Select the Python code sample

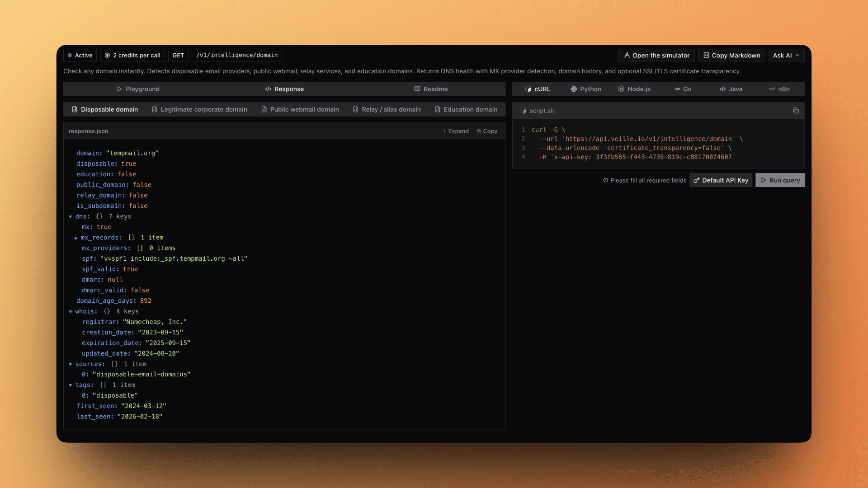(586, 89)
